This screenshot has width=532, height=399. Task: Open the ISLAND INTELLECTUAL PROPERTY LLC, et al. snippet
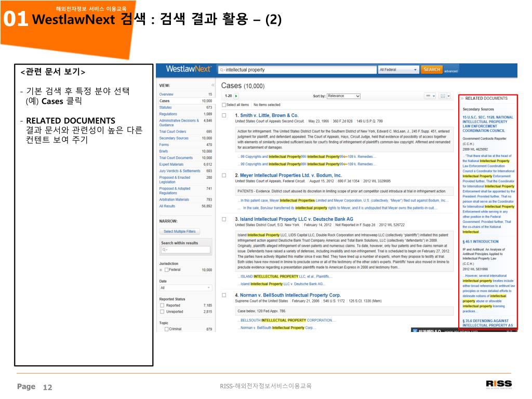[x=285, y=276]
